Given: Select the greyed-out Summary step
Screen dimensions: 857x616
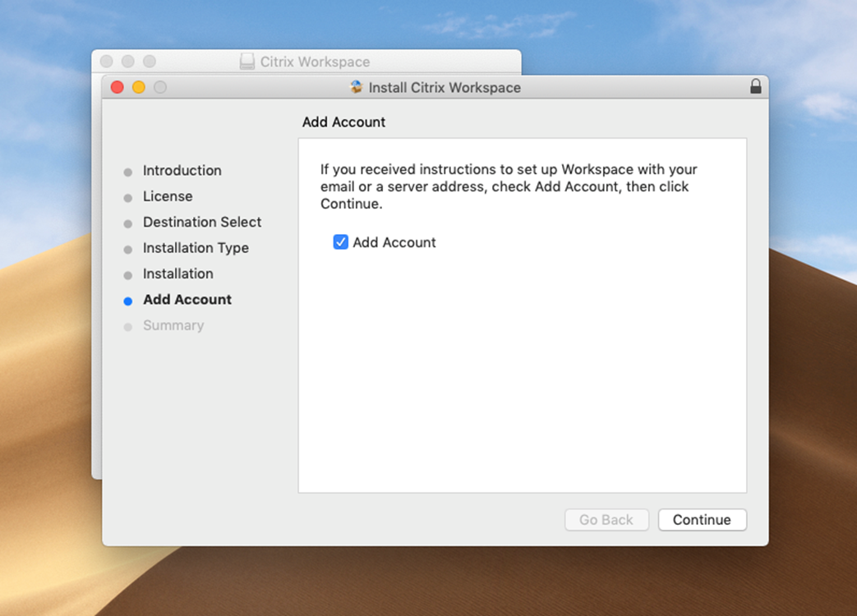Looking at the screenshot, I should point(173,325).
